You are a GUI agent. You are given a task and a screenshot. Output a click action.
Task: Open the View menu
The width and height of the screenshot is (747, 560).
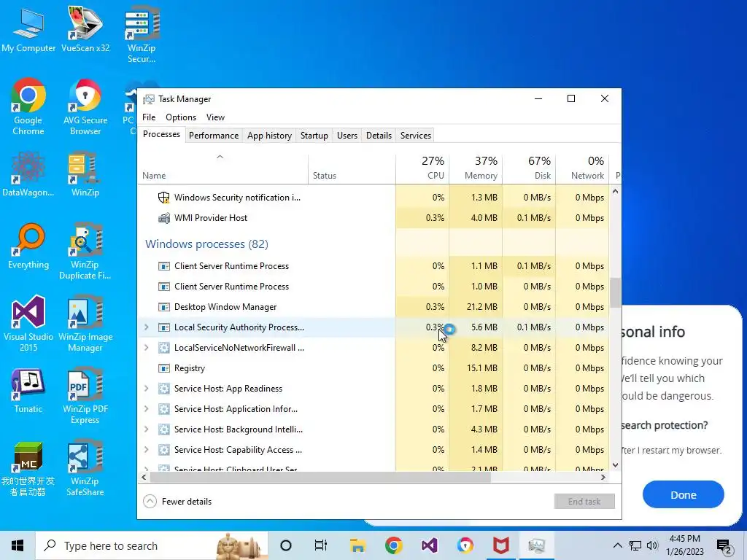(215, 117)
